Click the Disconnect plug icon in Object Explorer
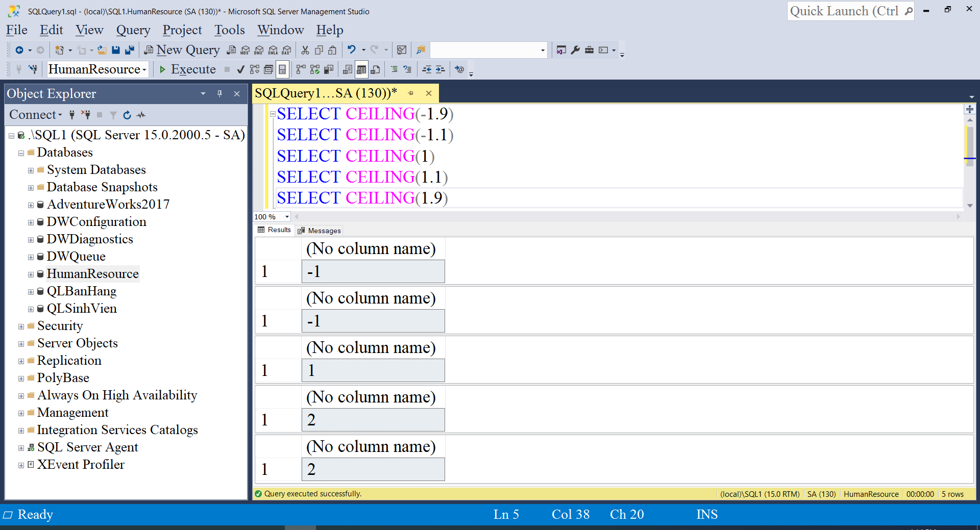 tap(86, 115)
